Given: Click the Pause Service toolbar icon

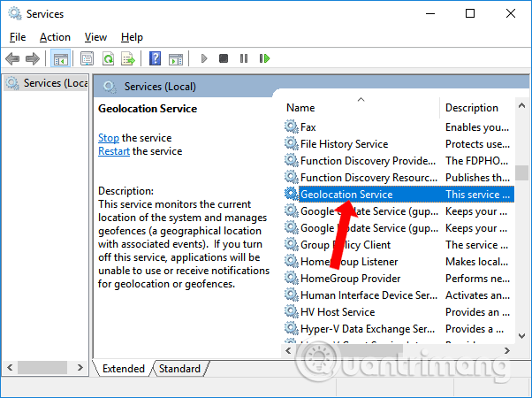Looking at the screenshot, I should tap(244, 58).
